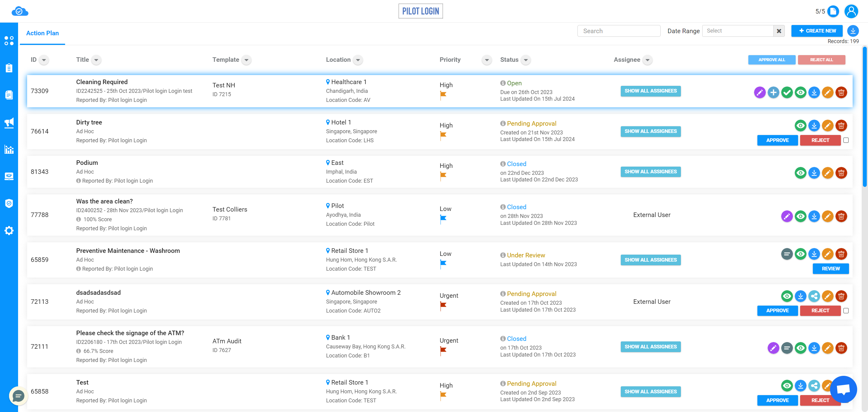Open the dashboard dots icon in sidebar
This screenshot has width=868, height=412.
pyautogui.click(x=9, y=41)
